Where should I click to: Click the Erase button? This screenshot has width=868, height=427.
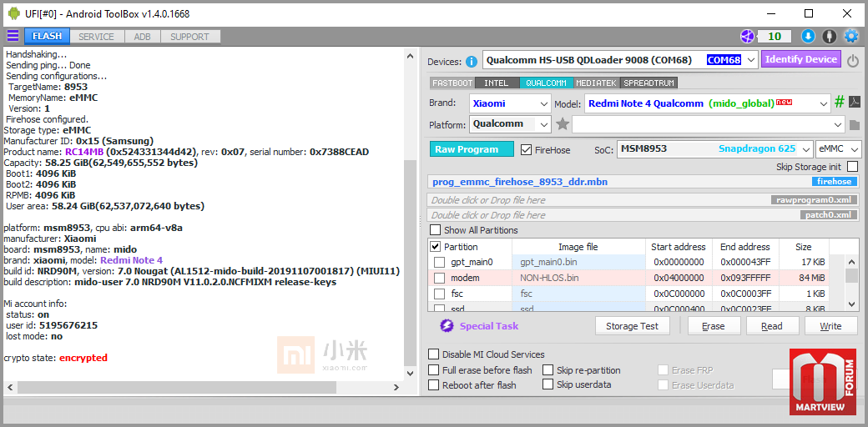tap(714, 326)
